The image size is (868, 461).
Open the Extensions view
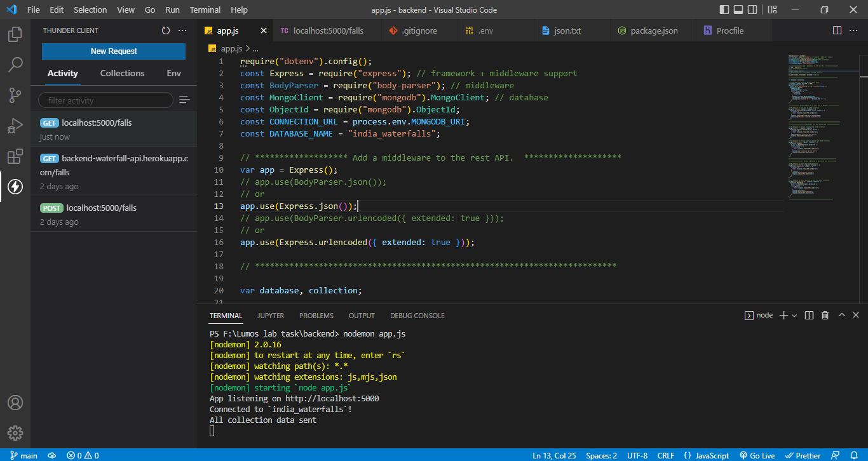(x=15, y=156)
